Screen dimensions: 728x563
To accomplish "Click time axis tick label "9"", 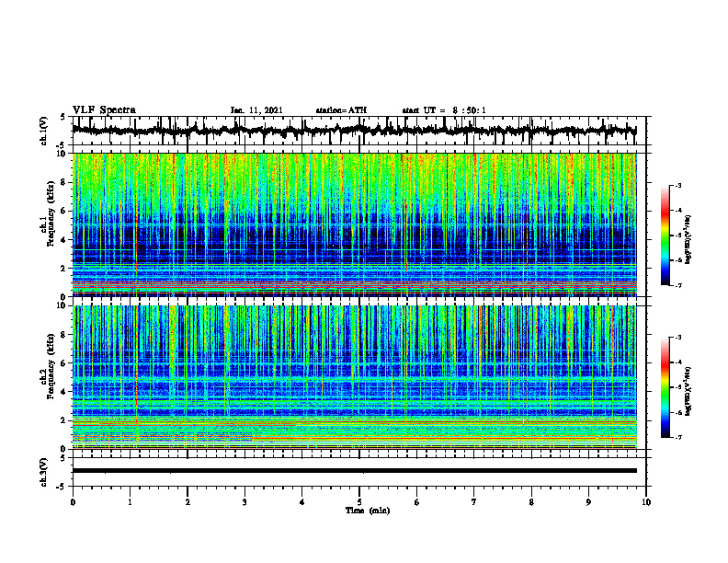I will pyautogui.click(x=588, y=502).
